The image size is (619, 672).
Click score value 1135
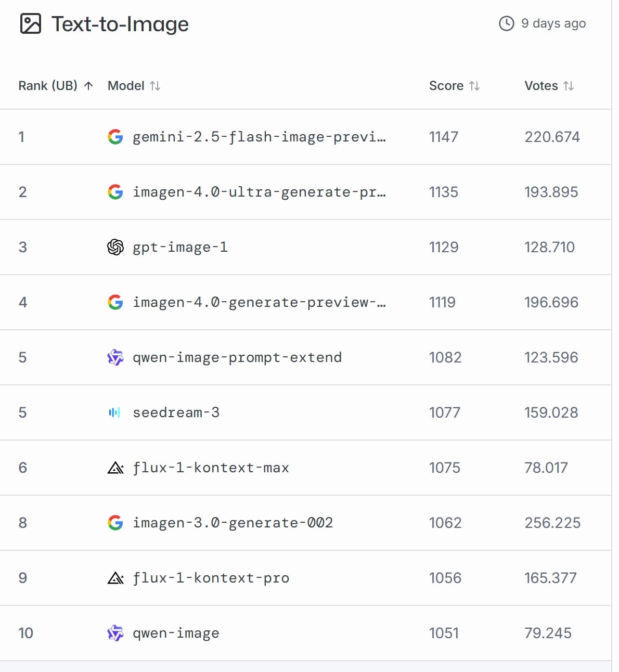pyautogui.click(x=444, y=192)
